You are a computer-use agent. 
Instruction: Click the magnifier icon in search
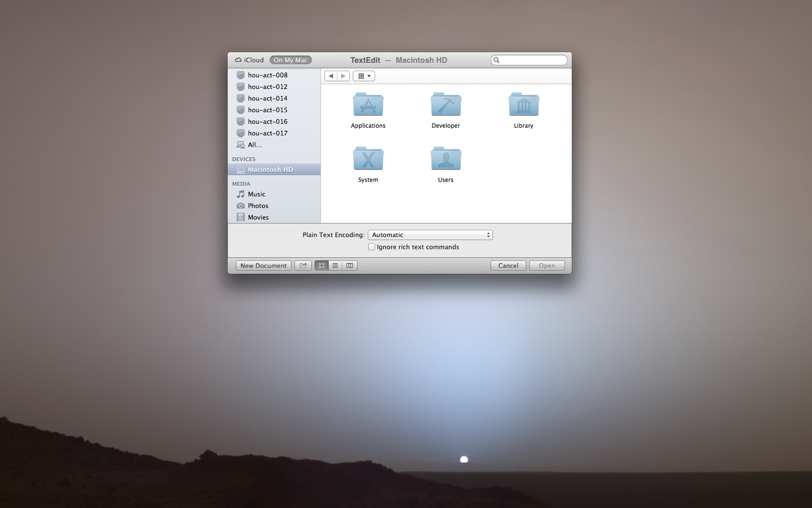point(496,60)
